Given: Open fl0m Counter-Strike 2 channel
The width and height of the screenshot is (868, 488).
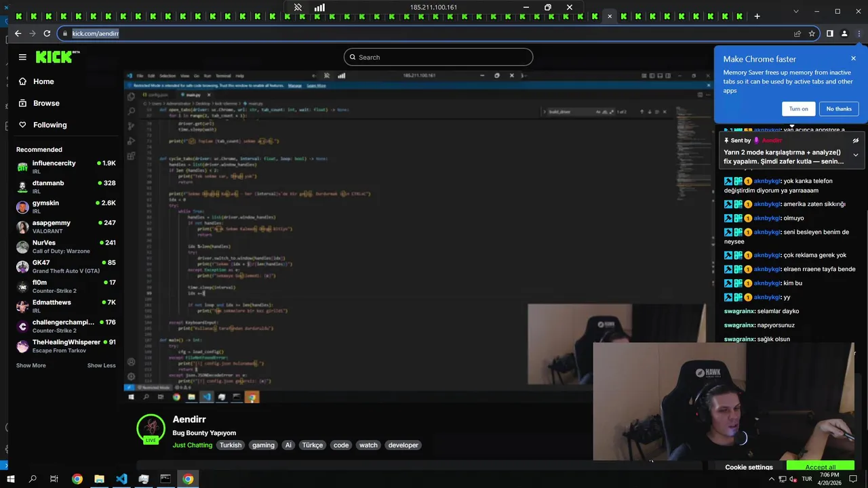Looking at the screenshot, I should point(66,286).
